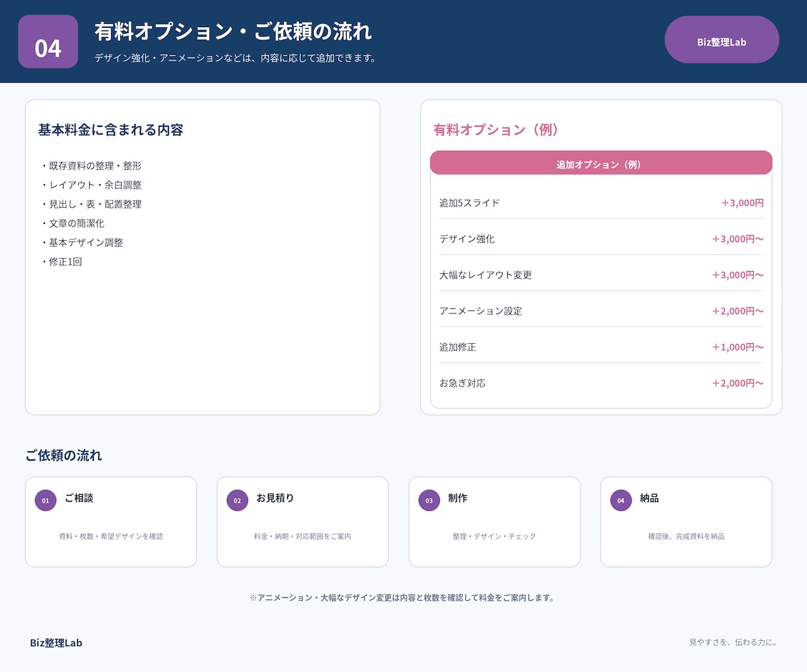
Task: Click the +2,000円〜 price for アニメーション設定
Action: (x=738, y=311)
